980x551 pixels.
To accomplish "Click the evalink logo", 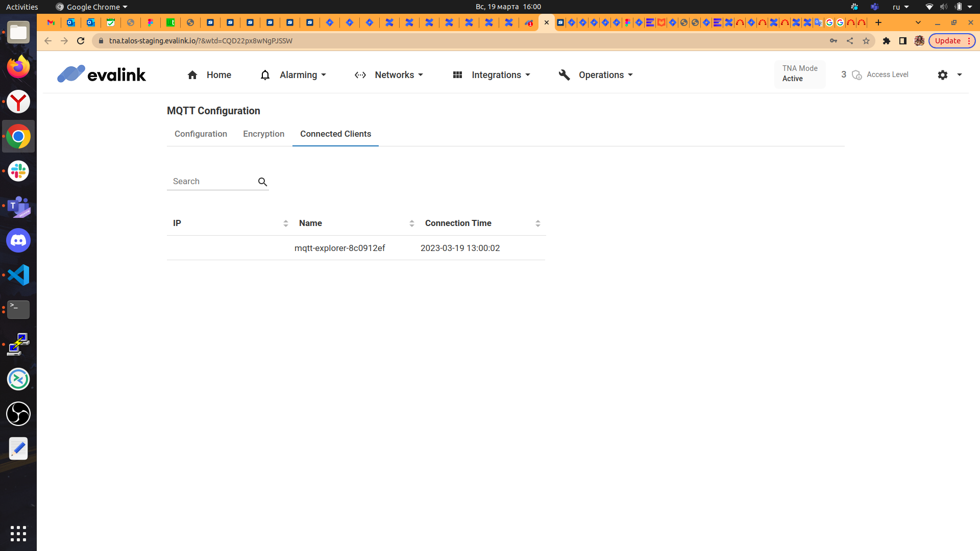I will point(102,74).
